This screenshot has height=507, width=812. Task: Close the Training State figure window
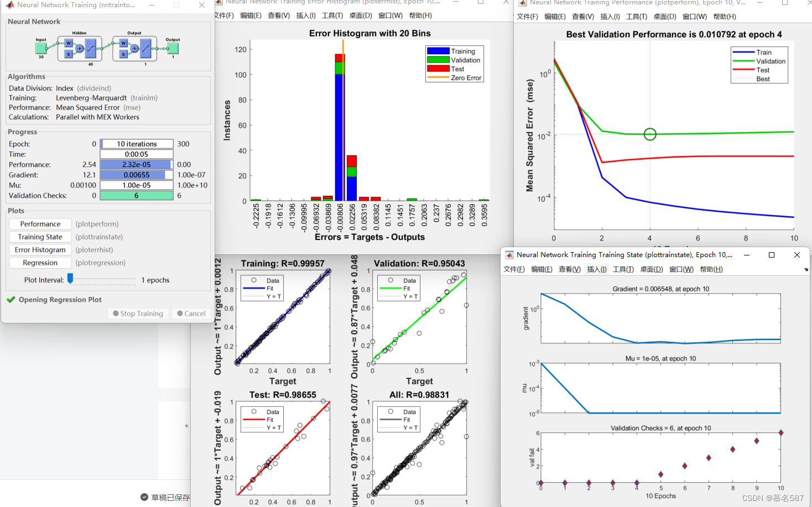point(797,255)
